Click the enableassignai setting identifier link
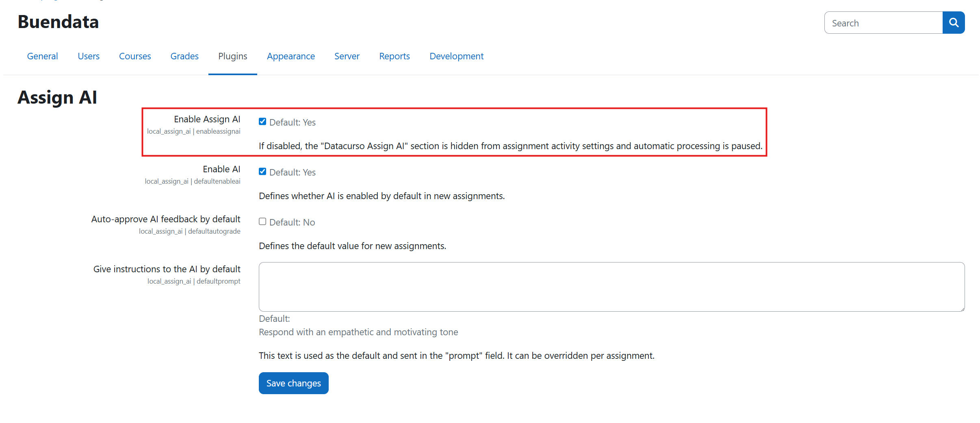Viewport: 980px width, 423px height. [x=218, y=131]
